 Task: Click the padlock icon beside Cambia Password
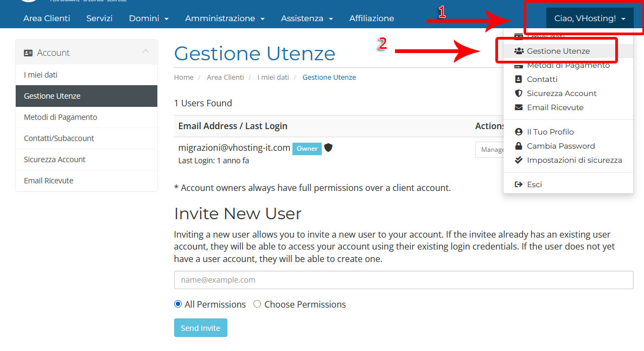tap(519, 146)
